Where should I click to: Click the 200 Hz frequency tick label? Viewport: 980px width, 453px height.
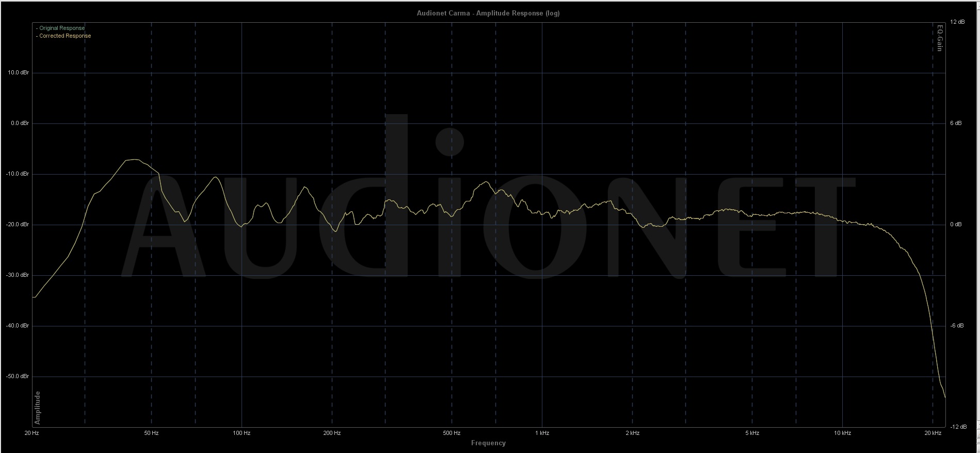(332, 433)
